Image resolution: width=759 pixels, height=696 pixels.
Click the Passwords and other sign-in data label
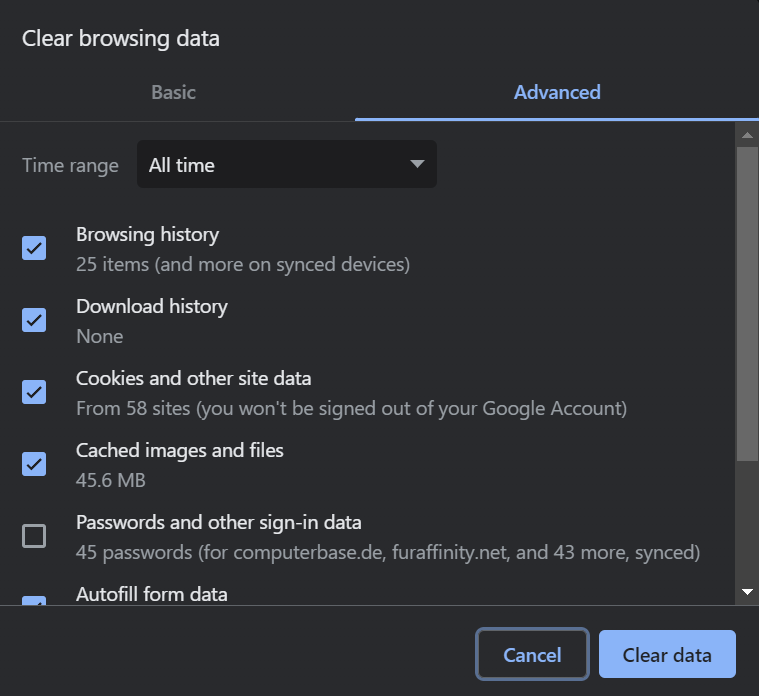tap(219, 523)
